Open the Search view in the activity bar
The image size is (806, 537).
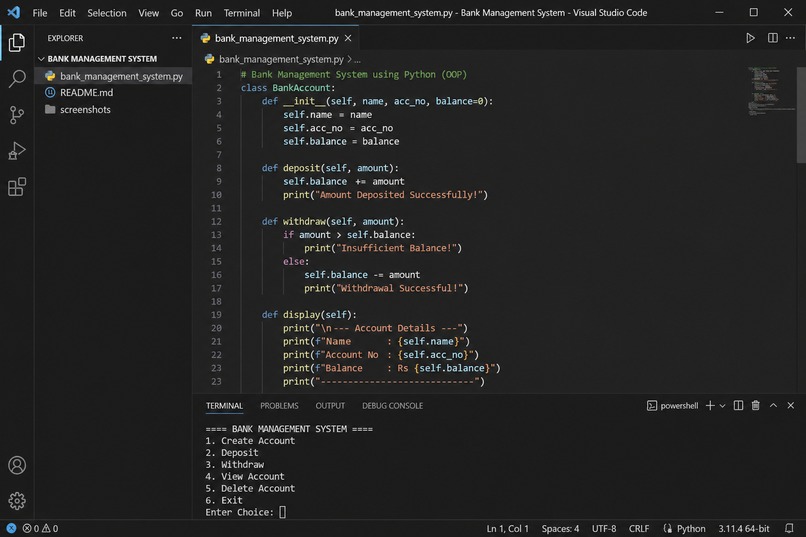(16, 79)
